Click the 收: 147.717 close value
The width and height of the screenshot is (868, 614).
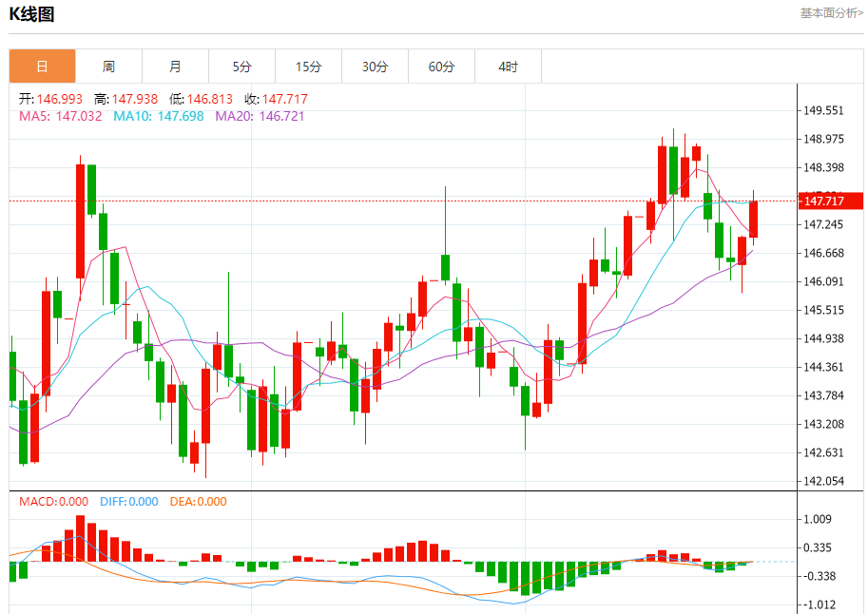tap(277, 99)
